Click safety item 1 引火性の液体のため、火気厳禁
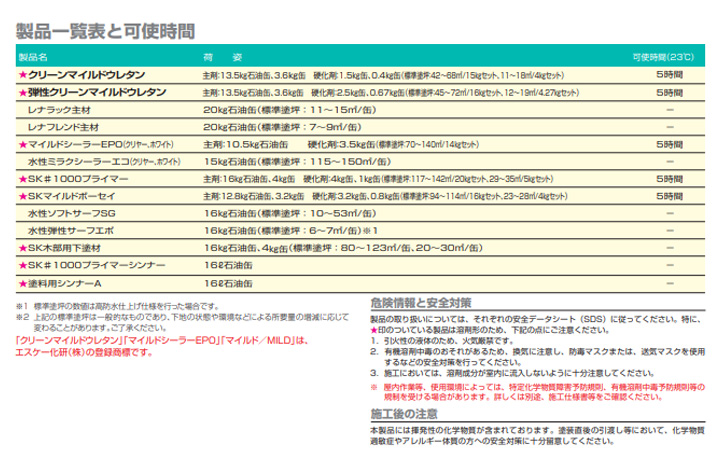Screen dimensions: 720x458 point(442,341)
